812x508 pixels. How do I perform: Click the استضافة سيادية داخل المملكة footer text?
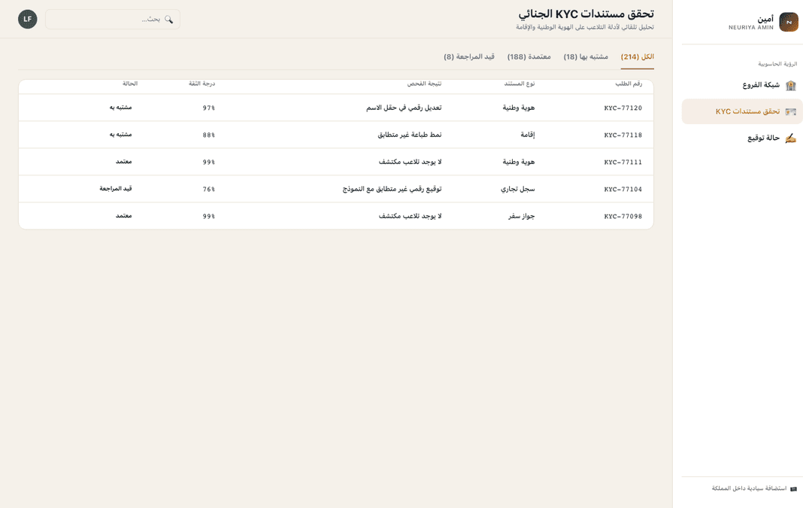tap(749, 489)
